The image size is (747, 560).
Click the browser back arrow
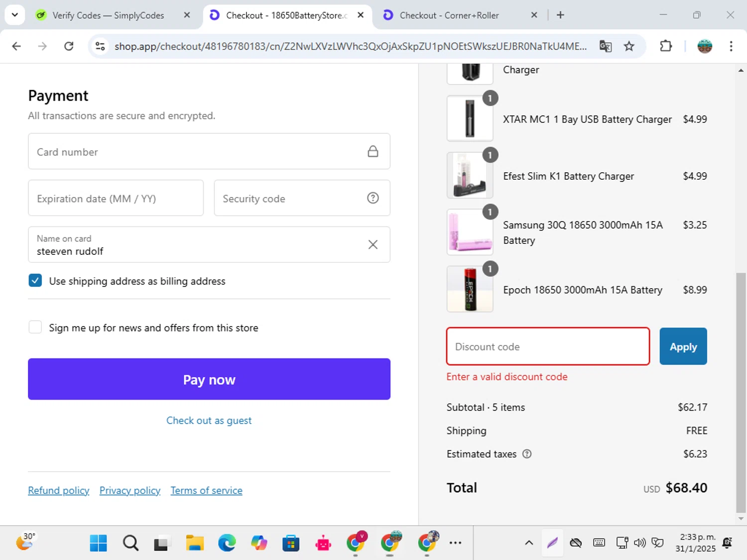pyautogui.click(x=16, y=46)
